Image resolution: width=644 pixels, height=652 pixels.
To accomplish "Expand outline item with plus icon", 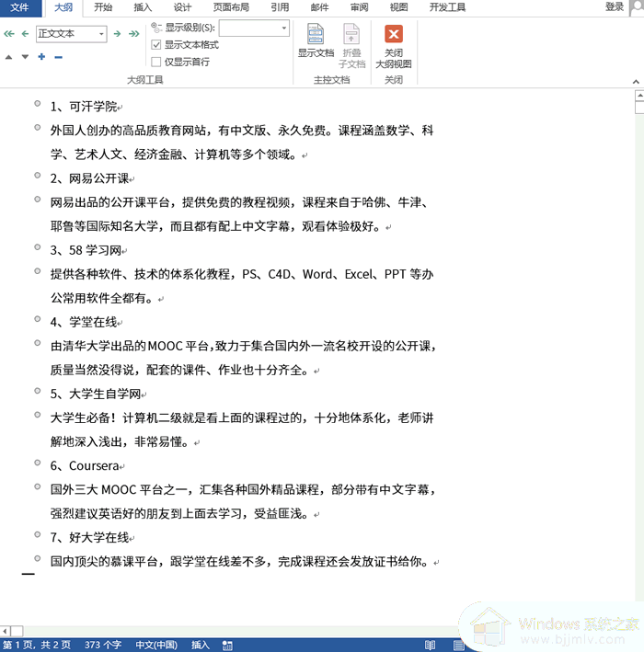I will [41, 56].
